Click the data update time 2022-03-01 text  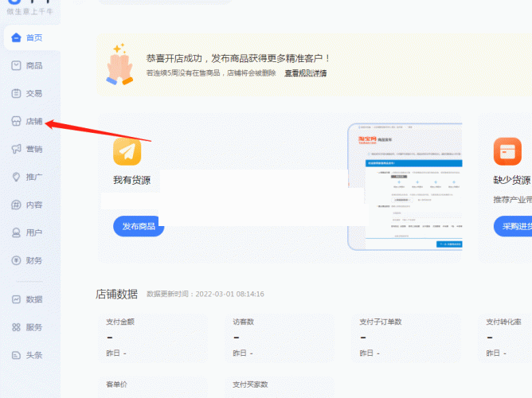click(205, 294)
